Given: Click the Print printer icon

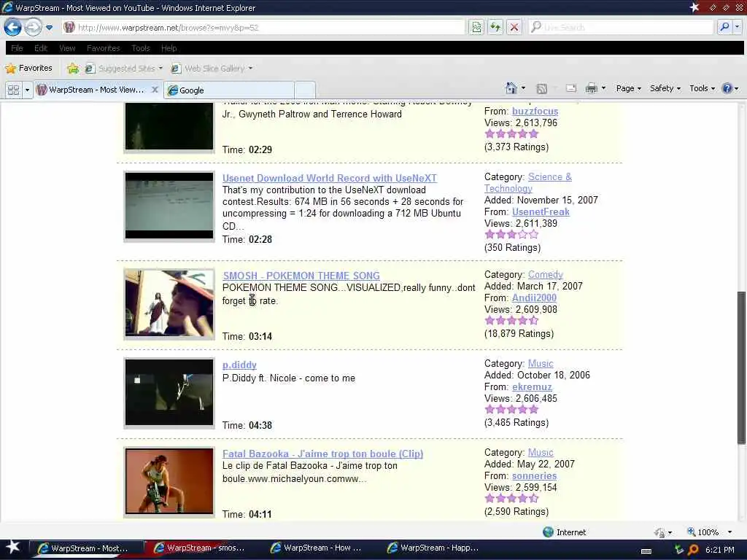Looking at the screenshot, I should [591, 88].
